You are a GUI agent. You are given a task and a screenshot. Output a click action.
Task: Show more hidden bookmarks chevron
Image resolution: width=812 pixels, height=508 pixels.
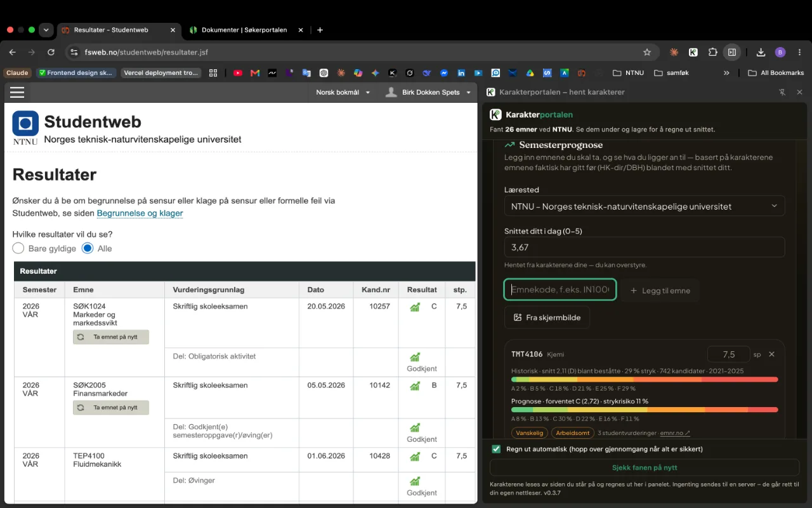tap(726, 73)
